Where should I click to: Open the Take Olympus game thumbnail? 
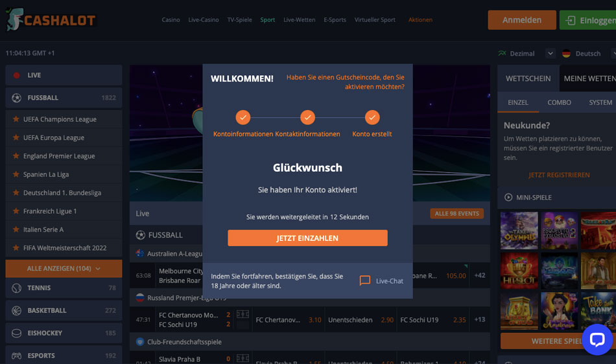pos(519,231)
